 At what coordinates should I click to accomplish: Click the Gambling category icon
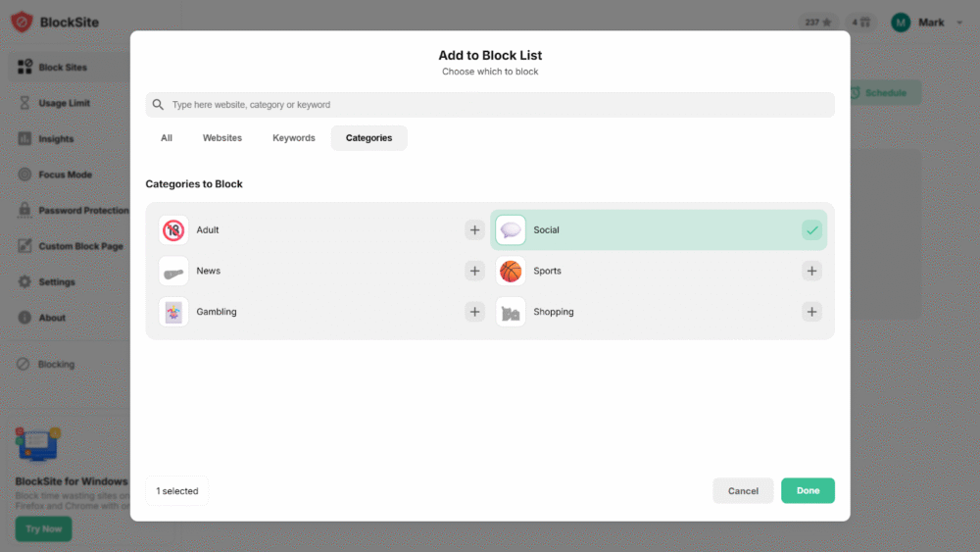173,312
